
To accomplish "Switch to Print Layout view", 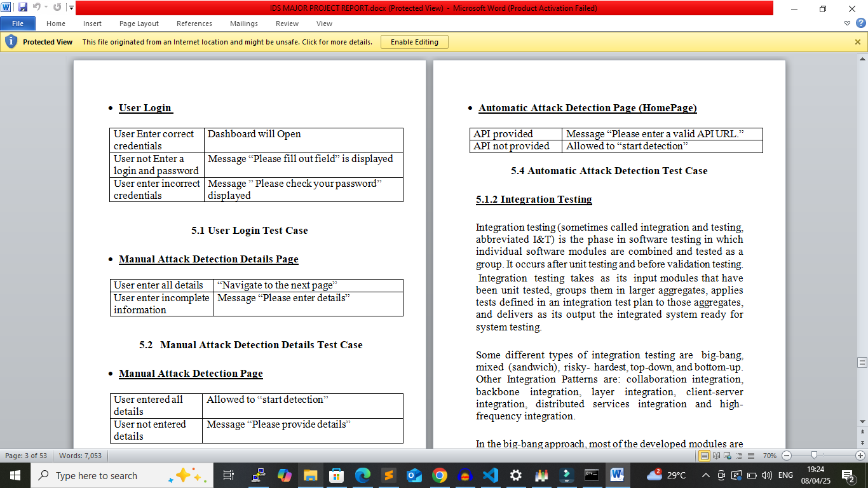I will 704,456.
